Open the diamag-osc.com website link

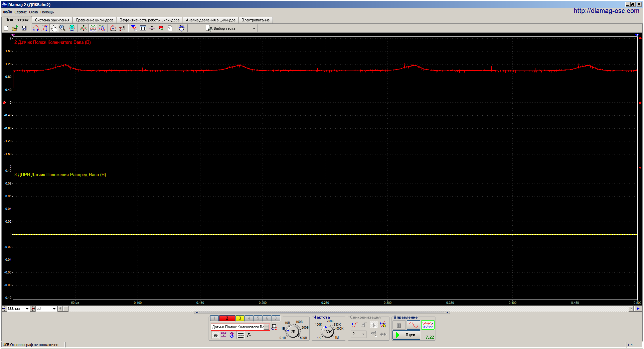pos(606,11)
